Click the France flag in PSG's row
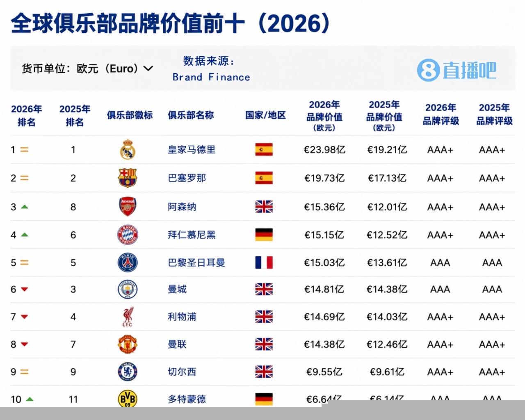This screenshot has width=525, height=420. pos(264,262)
